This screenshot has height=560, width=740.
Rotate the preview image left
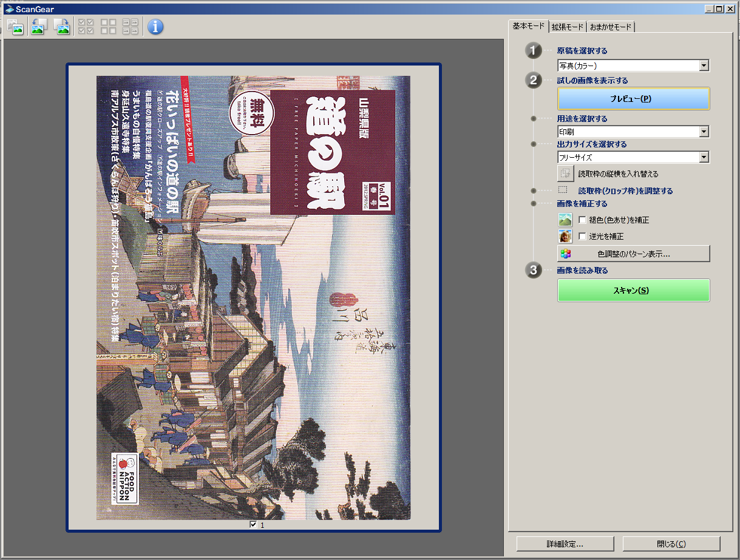(x=40, y=27)
